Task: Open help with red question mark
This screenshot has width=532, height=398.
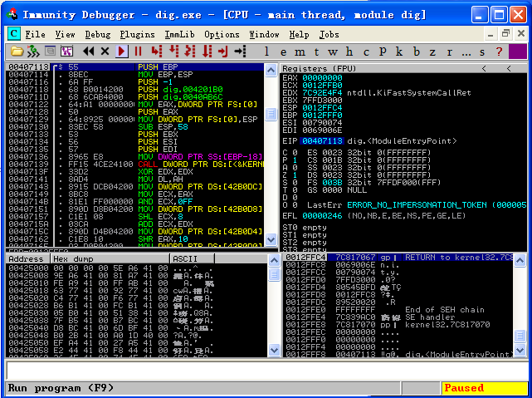Action: 499,52
